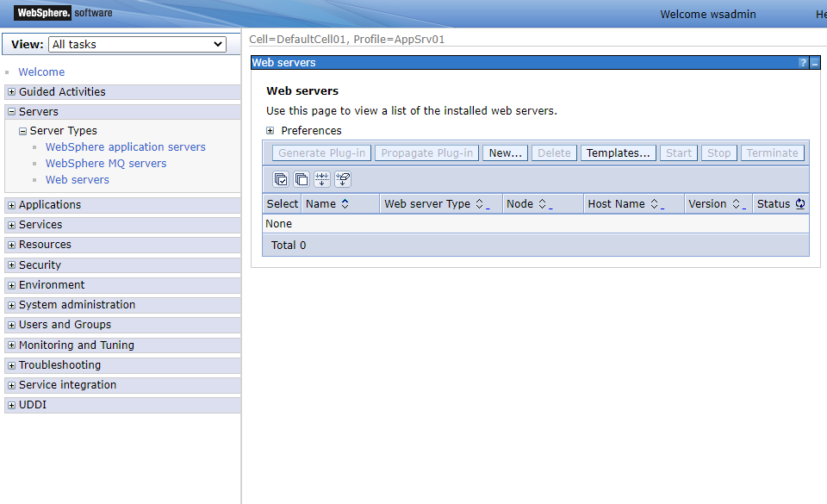
Task: Click the Start button
Action: (x=679, y=152)
